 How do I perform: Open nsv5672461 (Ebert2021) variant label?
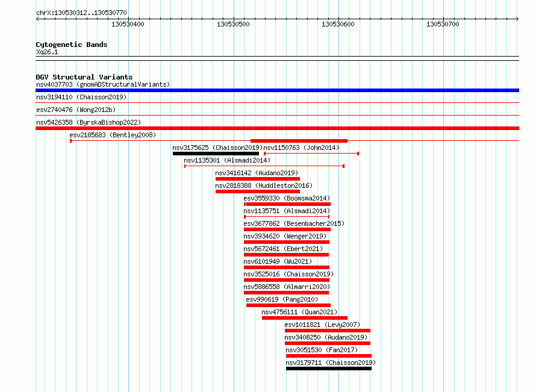pos(284,249)
